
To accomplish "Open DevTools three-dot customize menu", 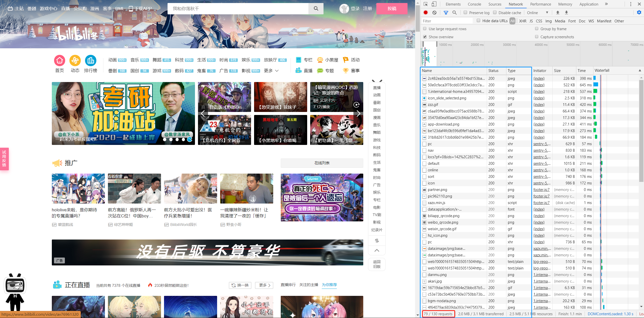I will 631,4.
